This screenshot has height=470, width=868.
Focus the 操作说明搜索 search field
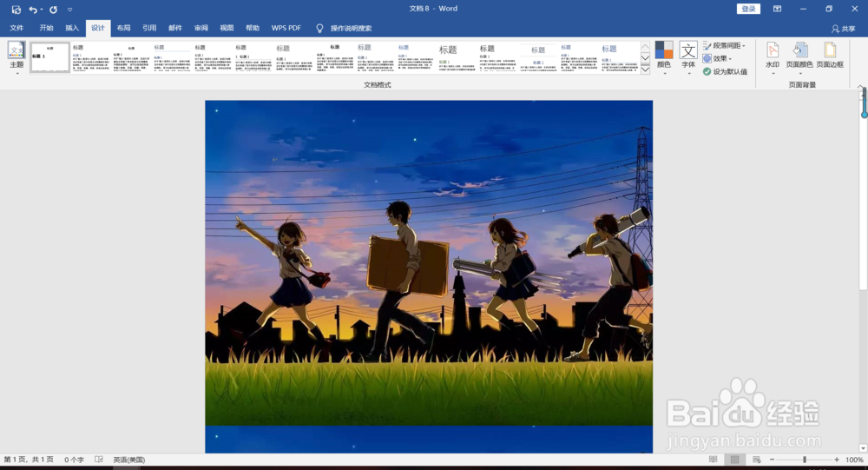pyautogui.click(x=351, y=29)
